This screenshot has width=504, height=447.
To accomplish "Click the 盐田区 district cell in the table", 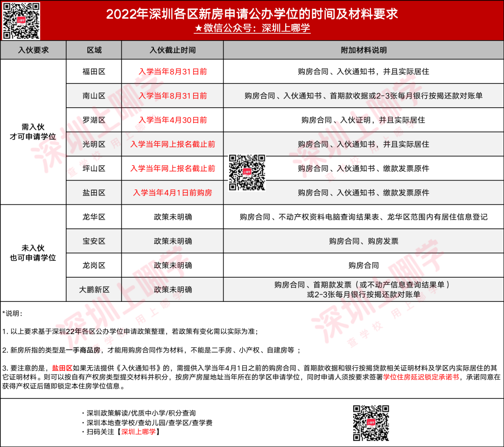I will tap(94, 193).
